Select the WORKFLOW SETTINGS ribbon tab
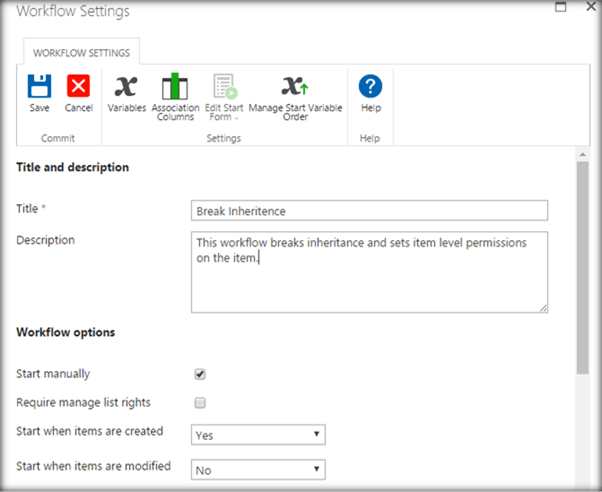 83,51
